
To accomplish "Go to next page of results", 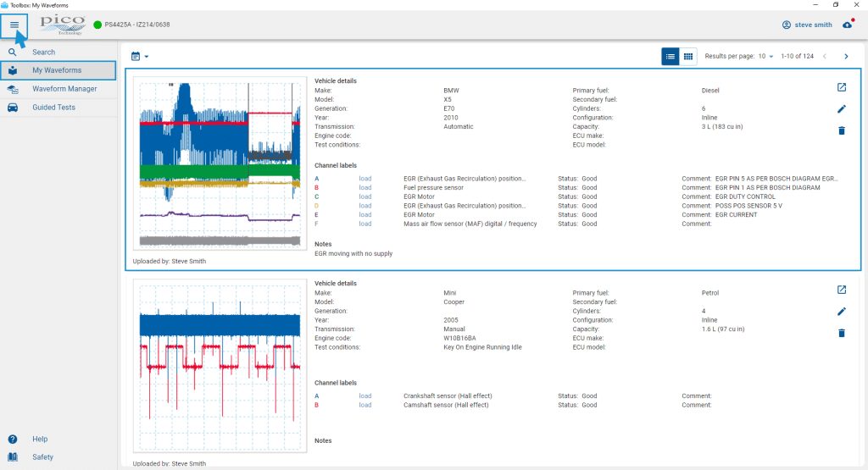I will point(846,57).
